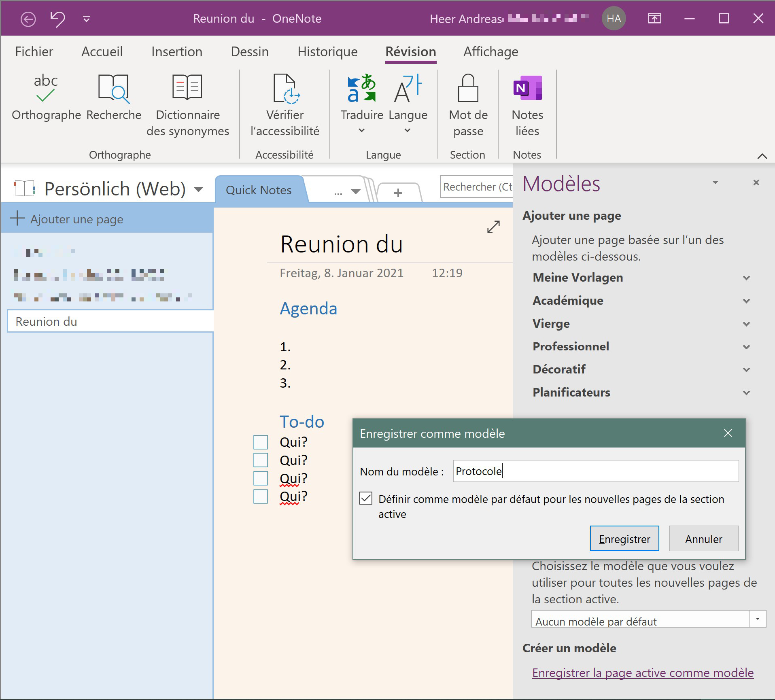Switch to the Insertion ribbon tab
Image resolution: width=775 pixels, height=700 pixels.
[176, 51]
